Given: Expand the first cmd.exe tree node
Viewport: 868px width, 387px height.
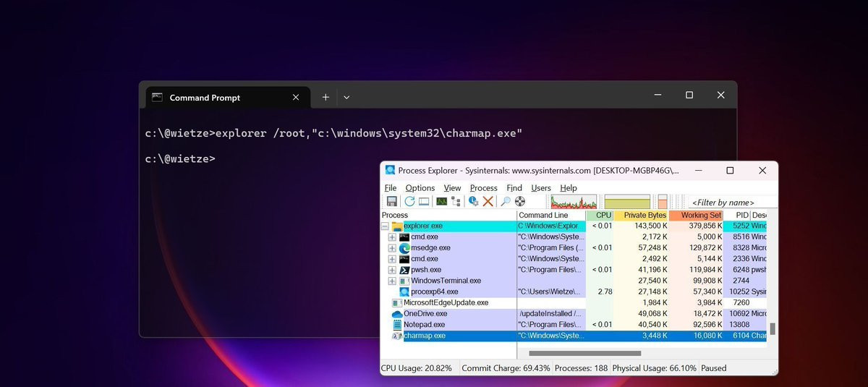Looking at the screenshot, I should coord(392,237).
